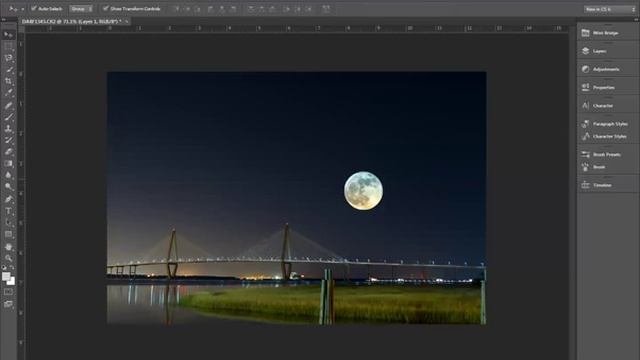The width and height of the screenshot is (640, 360).
Task: Select the Dodge tool
Action: [8, 187]
